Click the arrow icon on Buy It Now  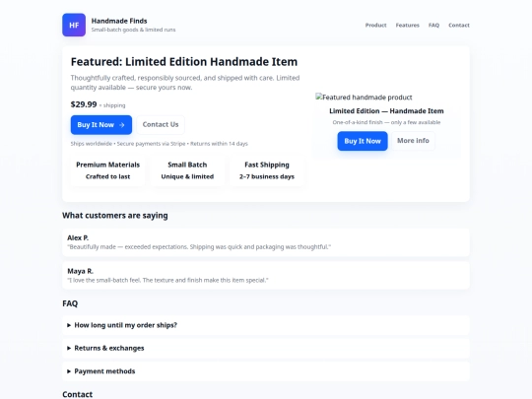(x=122, y=125)
